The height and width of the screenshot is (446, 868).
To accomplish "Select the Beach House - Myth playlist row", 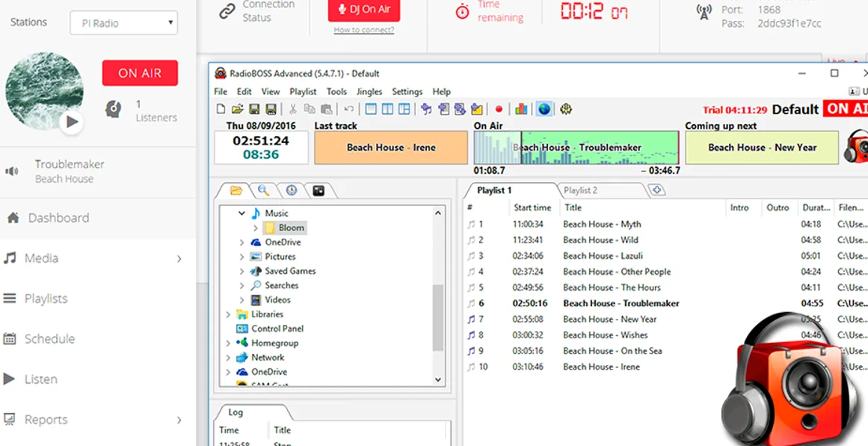I will pos(666,224).
